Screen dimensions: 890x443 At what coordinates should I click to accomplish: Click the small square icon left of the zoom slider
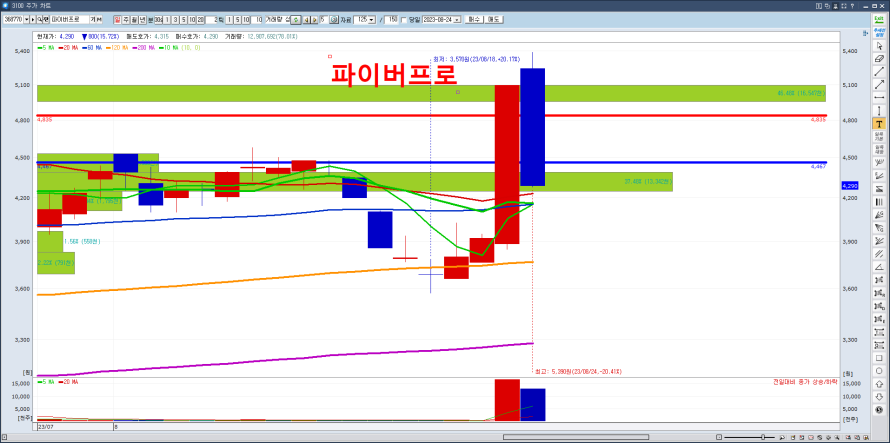719,437
